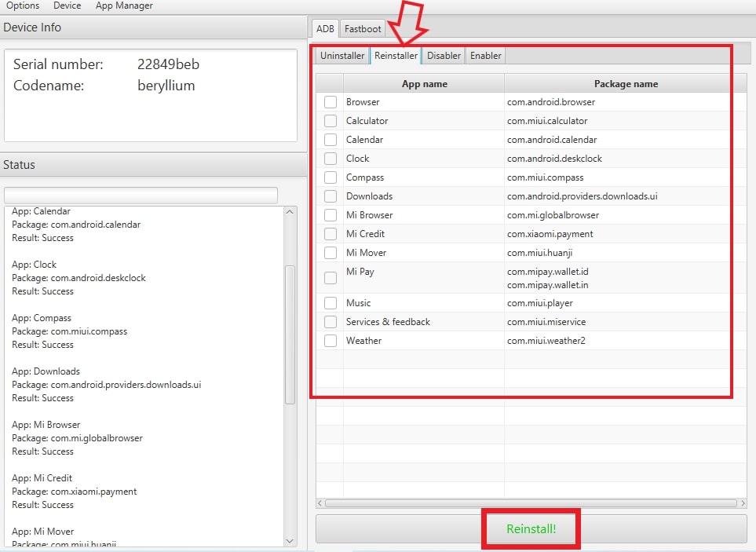Click "App: Downloads" in the Status log

pyautogui.click(x=46, y=371)
